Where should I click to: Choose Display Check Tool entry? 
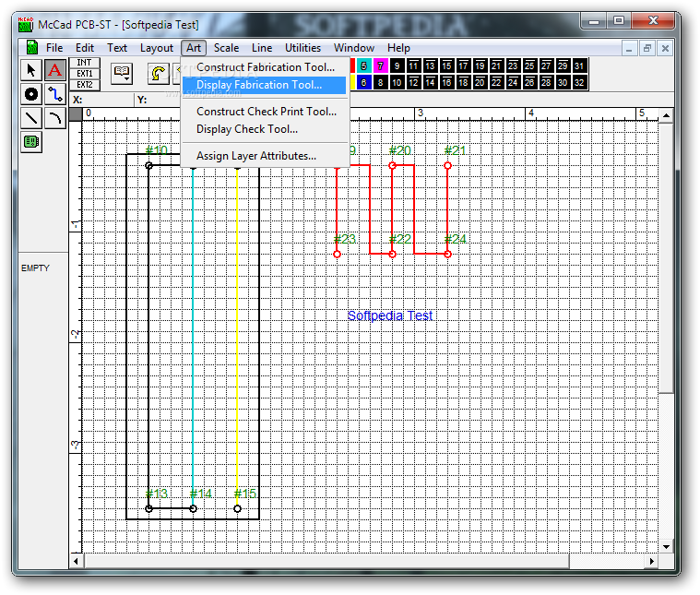point(266,129)
